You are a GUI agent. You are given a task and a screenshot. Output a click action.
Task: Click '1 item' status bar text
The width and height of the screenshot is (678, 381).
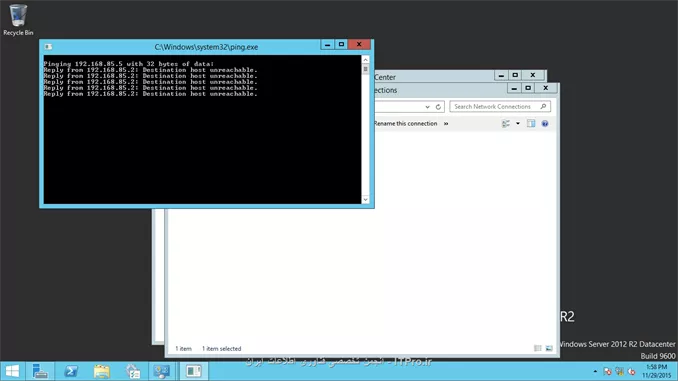[183, 349]
